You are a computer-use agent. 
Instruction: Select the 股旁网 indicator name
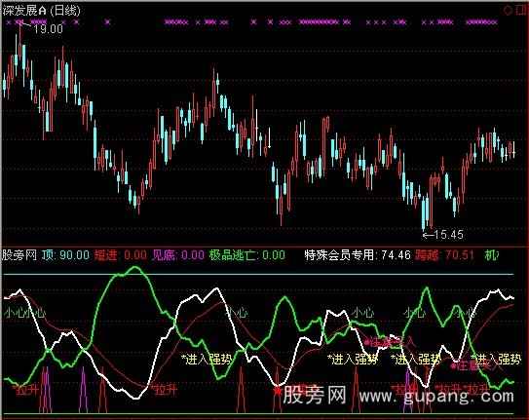[x=19, y=255]
